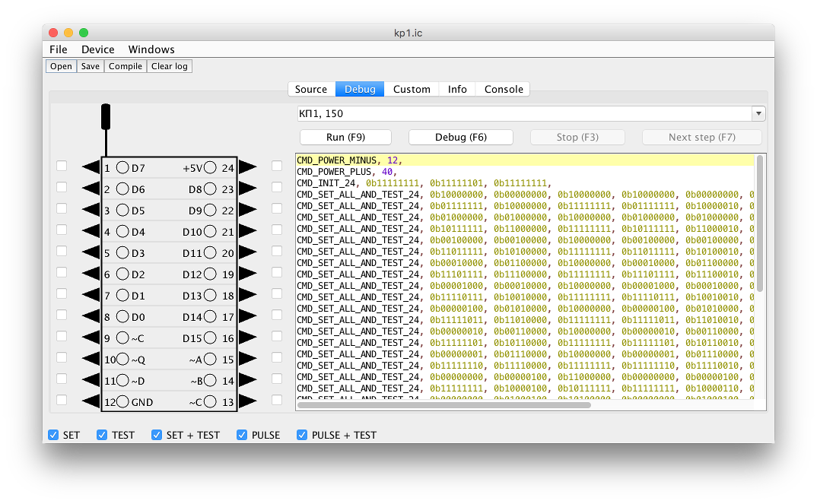
Task: Click the right arrow of pin 24 +5V
Action: click(248, 167)
